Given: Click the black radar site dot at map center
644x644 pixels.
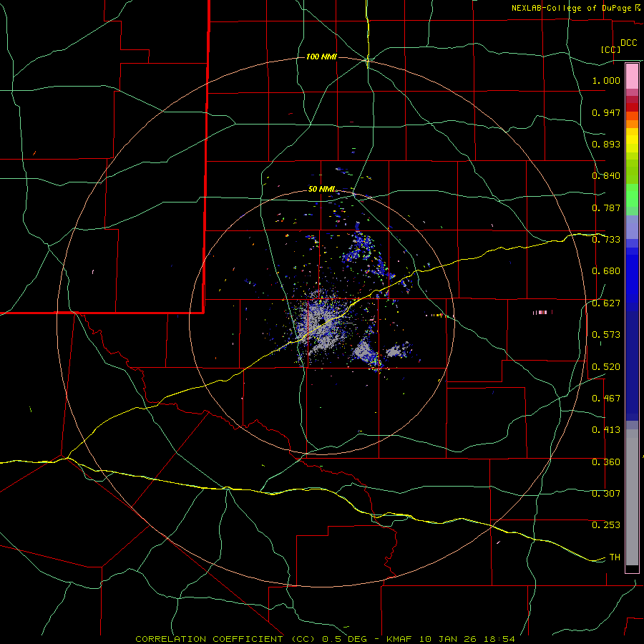Looking at the screenshot, I should click(x=320, y=321).
